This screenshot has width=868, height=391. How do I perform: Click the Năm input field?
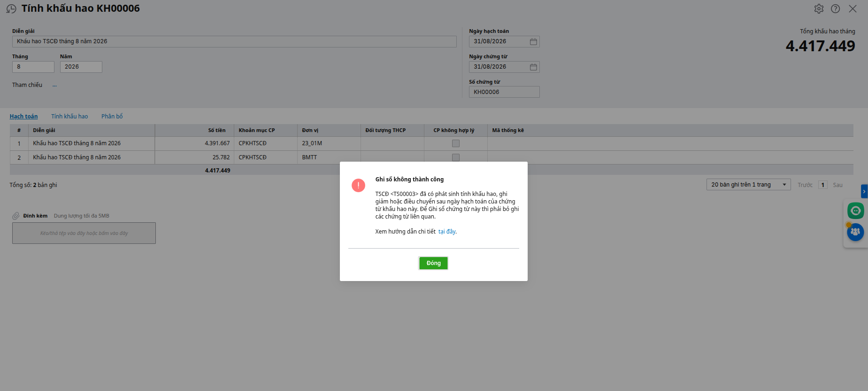81,67
